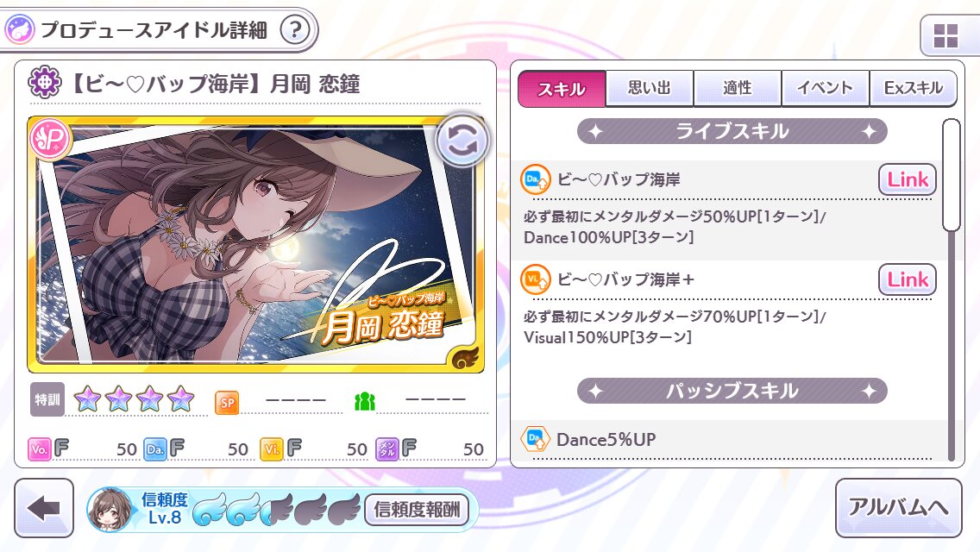Open the grid menu icon

[x=945, y=35]
